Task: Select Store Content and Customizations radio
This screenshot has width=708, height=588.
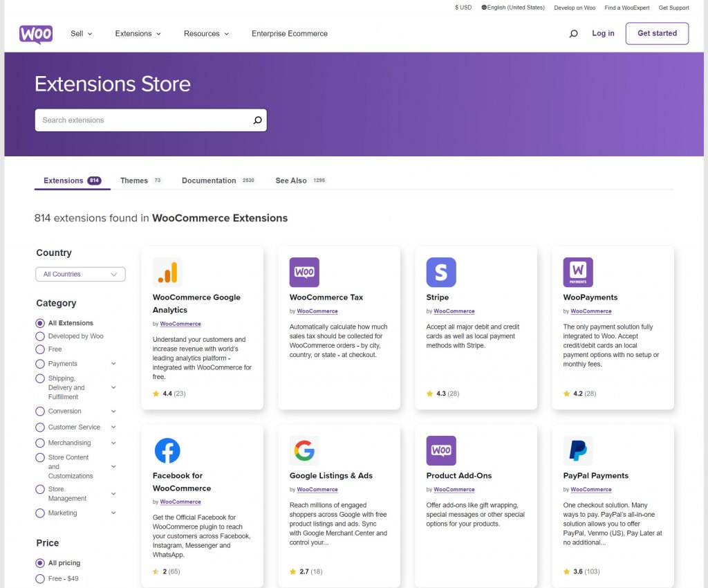Action: click(x=40, y=457)
